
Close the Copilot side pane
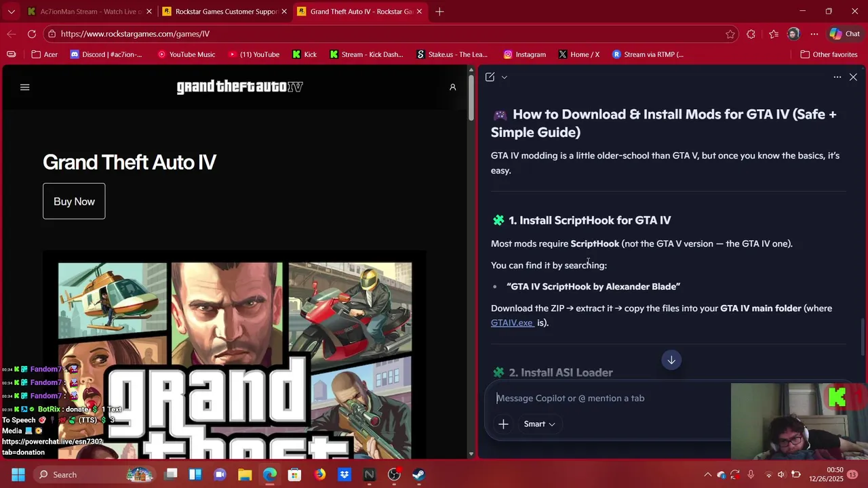(x=853, y=77)
